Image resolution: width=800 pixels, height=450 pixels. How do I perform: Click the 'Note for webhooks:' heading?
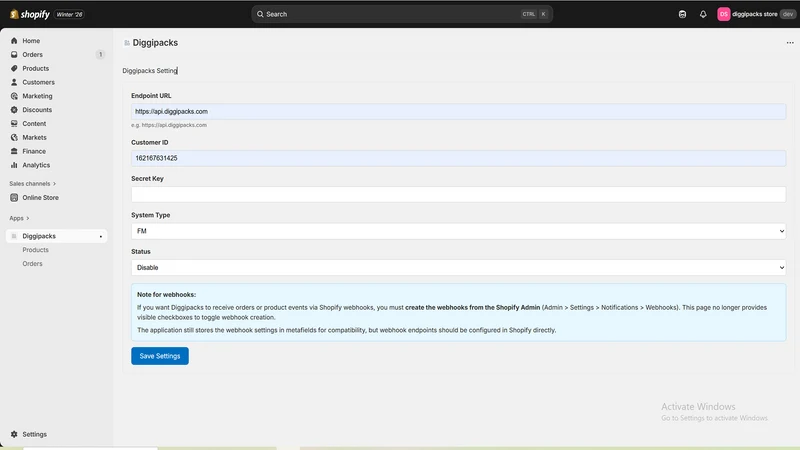pyautogui.click(x=166, y=295)
